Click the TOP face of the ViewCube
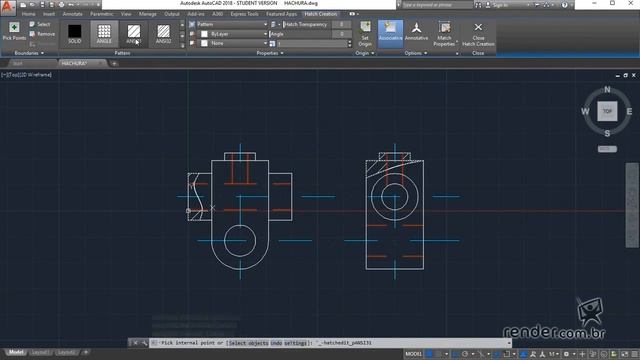 (x=607, y=111)
